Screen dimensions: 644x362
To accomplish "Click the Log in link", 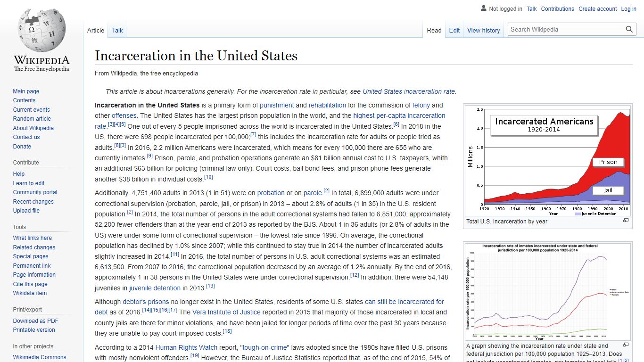I will [x=629, y=9].
